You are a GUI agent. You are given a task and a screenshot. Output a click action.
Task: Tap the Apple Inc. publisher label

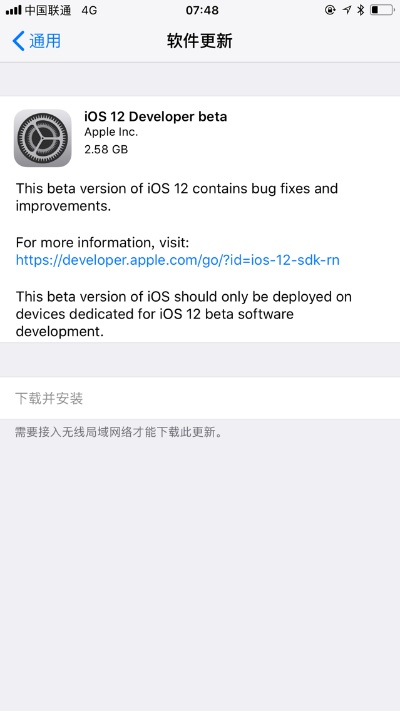pyautogui.click(x=111, y=132)
